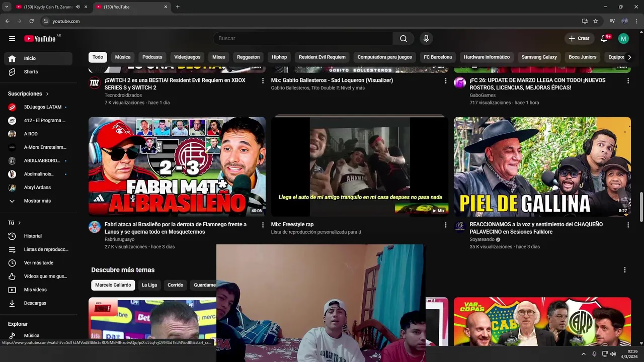Open the Fabri ataca al Brasileño title
The image size is (644, 362).
176,228
